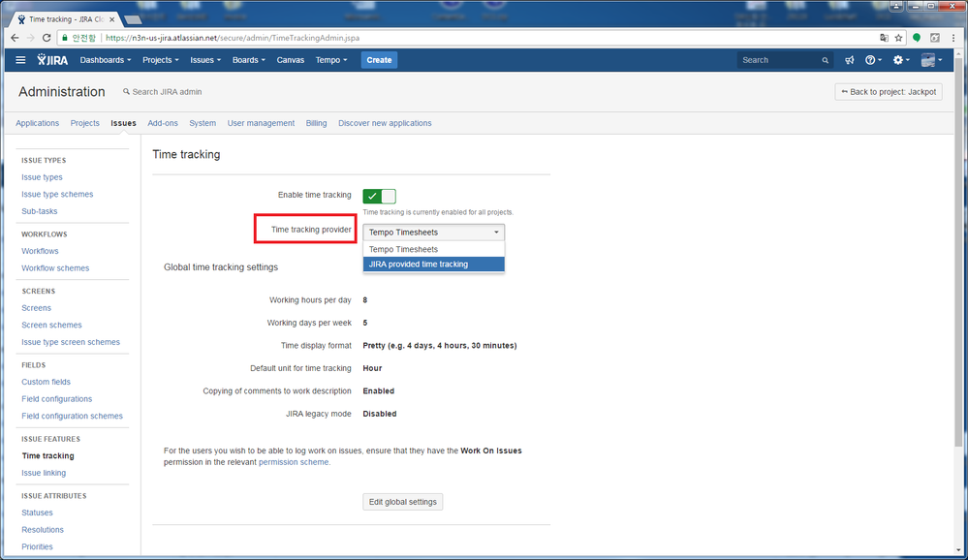Click the green extension icon in Chrome toolbar
The height and width of the screenshot is (560, 968).
(917, 38)
